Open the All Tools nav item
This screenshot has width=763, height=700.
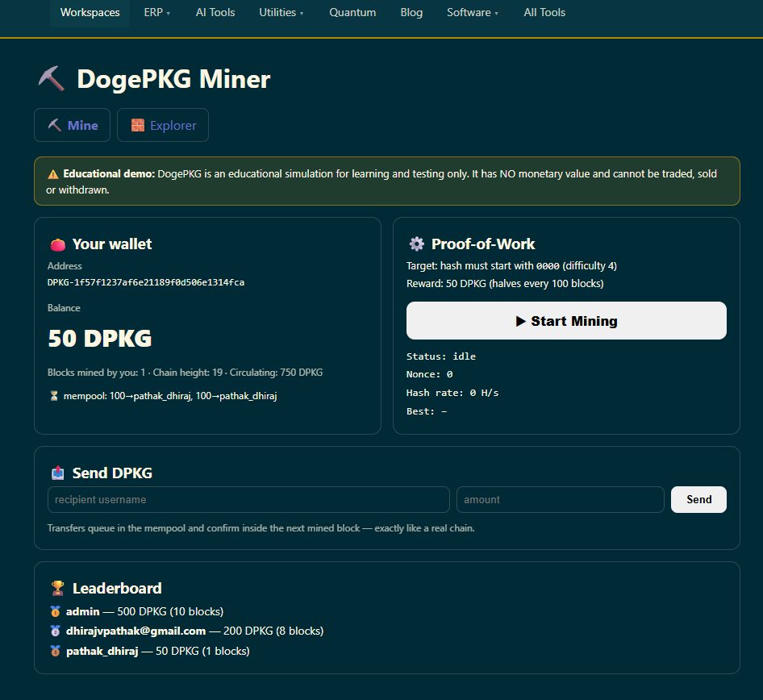tap(544, 13)
